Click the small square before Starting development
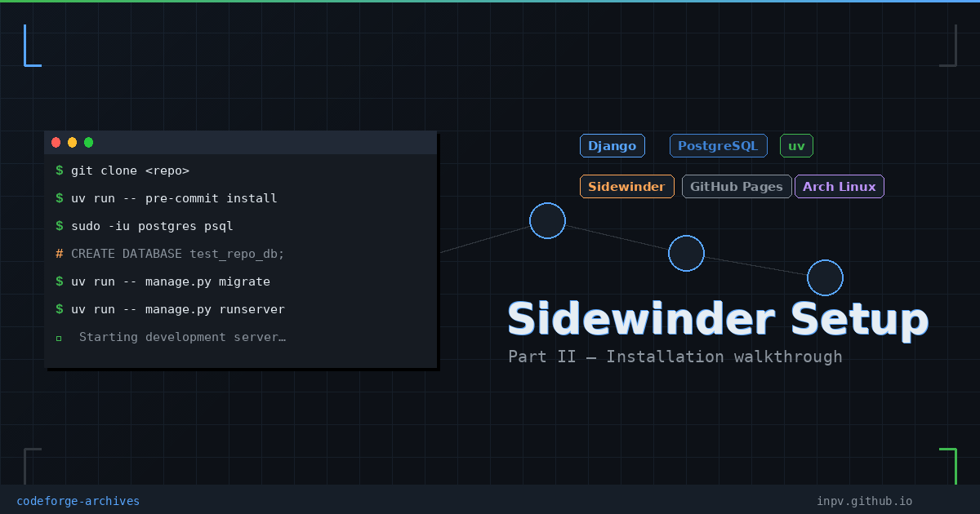 coord(59,338)
